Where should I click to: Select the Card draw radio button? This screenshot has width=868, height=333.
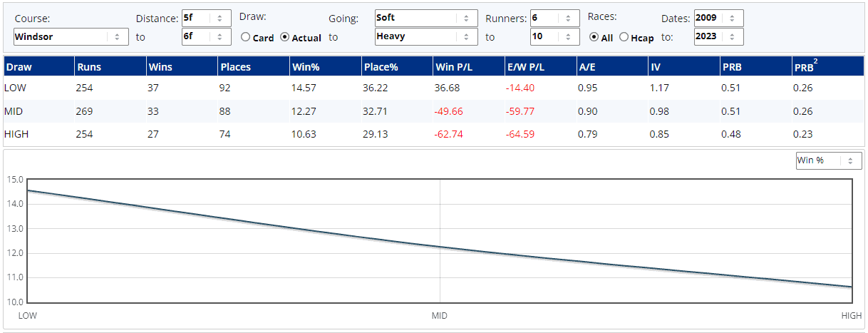point(246,38)
